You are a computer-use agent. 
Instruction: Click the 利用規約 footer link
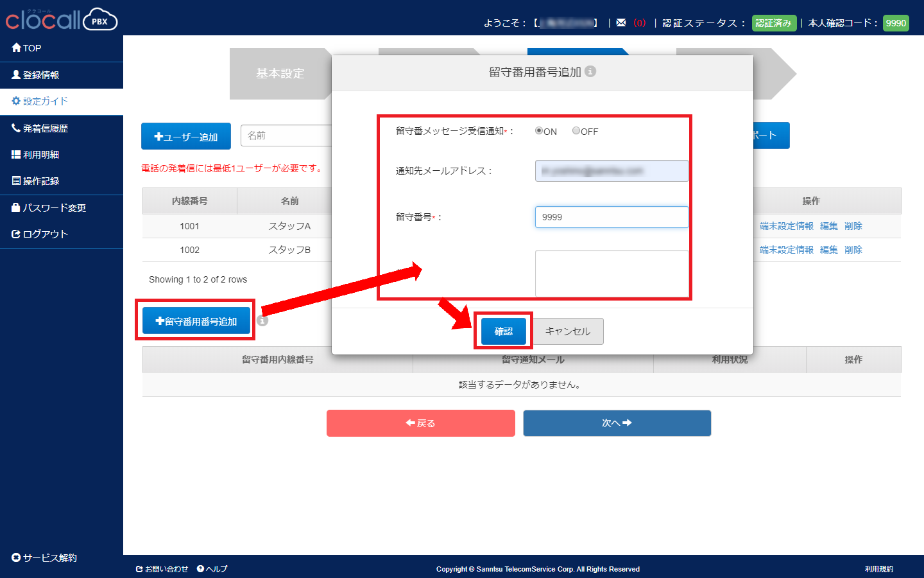(x=879, y=569)
